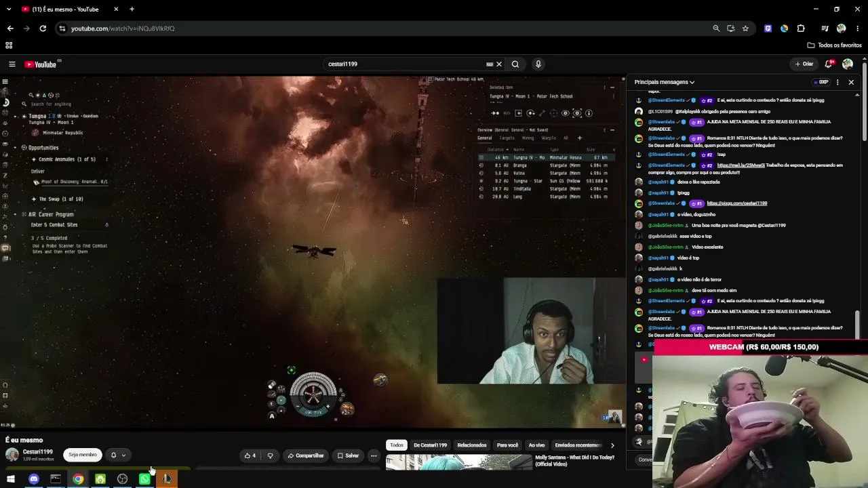The height and width of the screenshot is (488, 868).
Task: Close the live chat panel
Action: click(x=851, y=82)
